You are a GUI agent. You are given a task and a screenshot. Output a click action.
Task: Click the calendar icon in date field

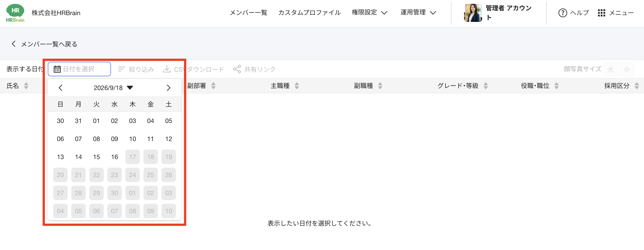pyautogui.click(x=57, y=69)
